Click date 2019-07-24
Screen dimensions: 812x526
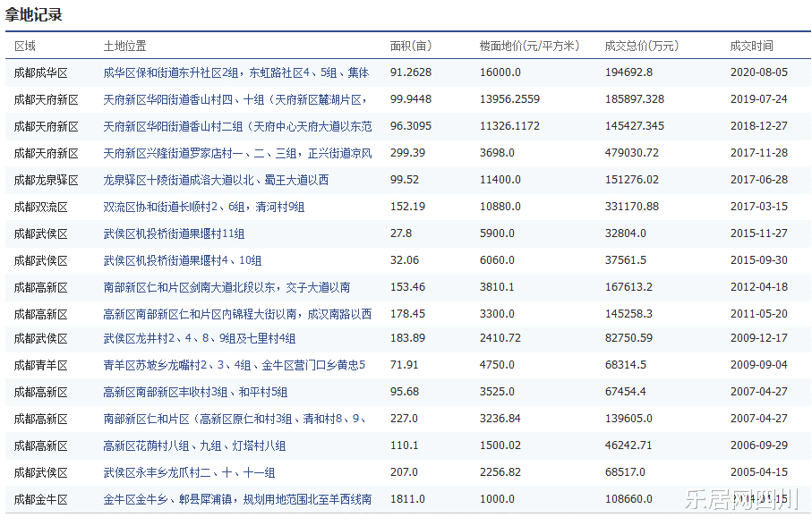[x=759, y=99]
